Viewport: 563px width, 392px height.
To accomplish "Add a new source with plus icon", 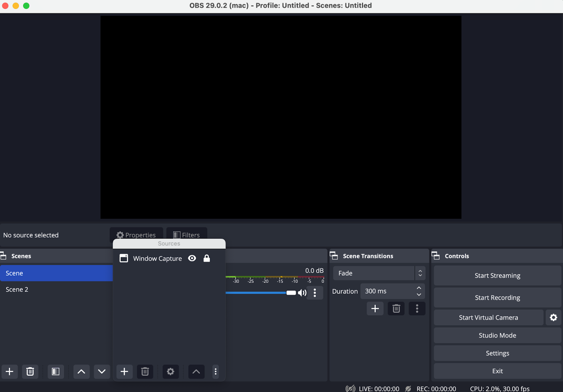I will pos(124,372).
